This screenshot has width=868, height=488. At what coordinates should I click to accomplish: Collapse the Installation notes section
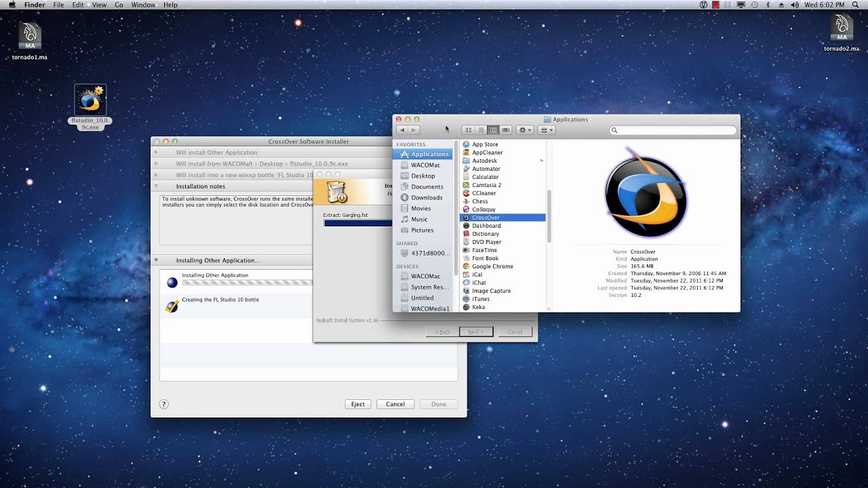[156, 186]
